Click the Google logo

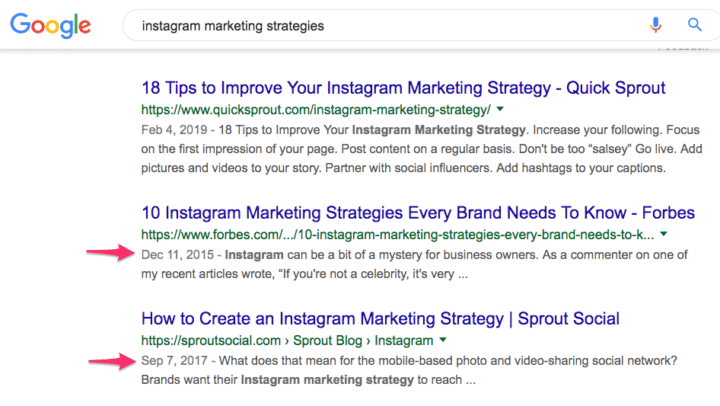[51, 25]
